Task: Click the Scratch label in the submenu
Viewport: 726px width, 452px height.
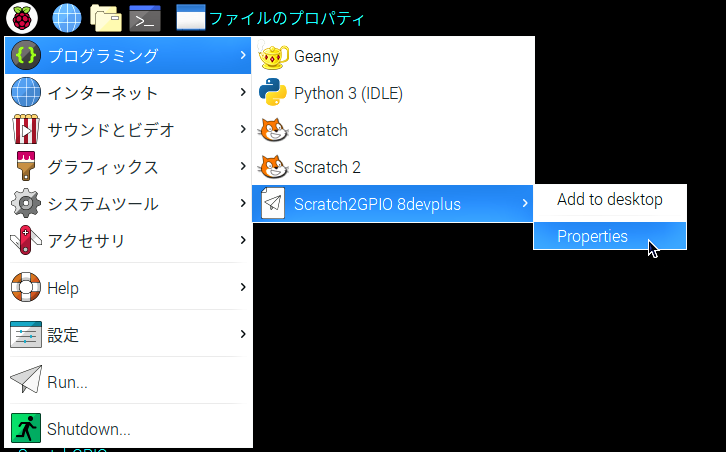Action: coord(320,130)
